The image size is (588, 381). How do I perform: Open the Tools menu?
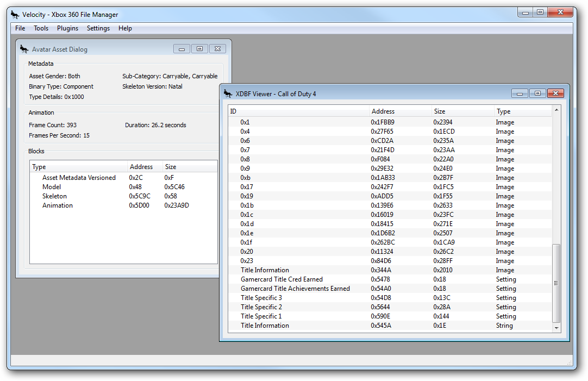[41, 28]
